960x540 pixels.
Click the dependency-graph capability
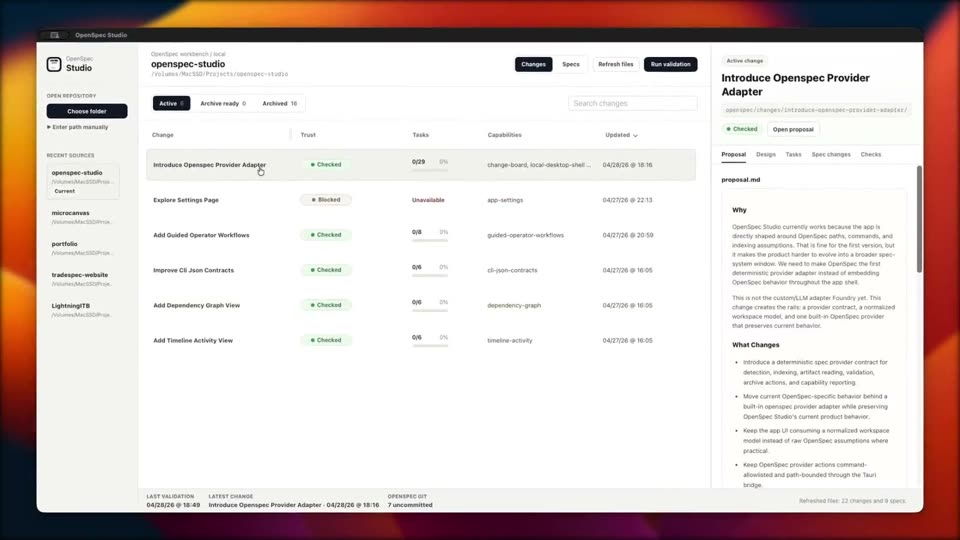pyautogui.click(x=514, y=306)
